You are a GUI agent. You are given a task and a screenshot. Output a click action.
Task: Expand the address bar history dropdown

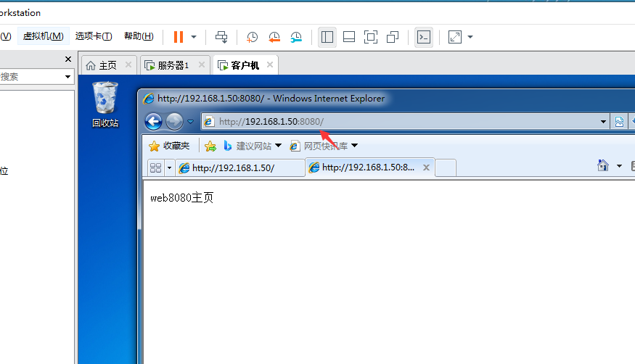(603, 121)
